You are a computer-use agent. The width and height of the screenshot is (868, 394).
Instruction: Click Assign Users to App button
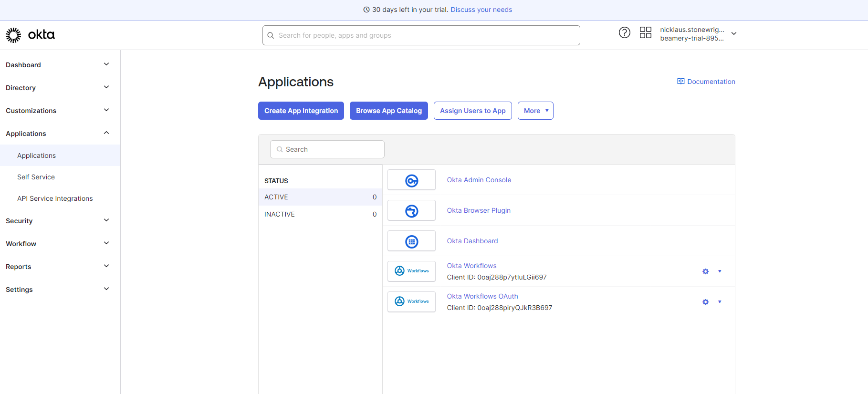point(473,111)
